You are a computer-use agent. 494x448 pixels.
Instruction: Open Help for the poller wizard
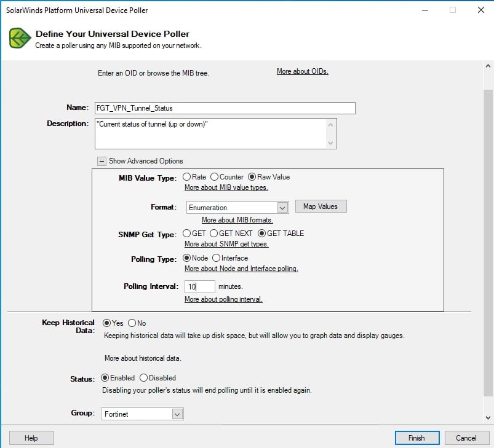click(x=31, y=438)
